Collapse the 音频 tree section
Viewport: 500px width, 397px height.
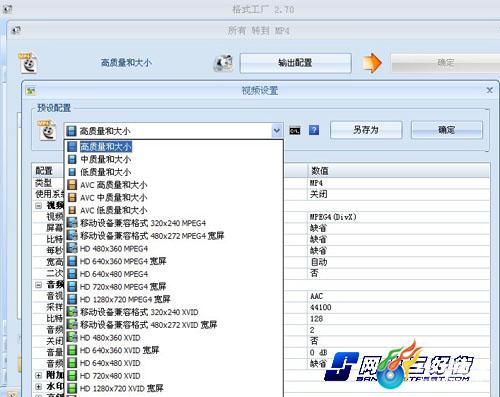point(39,285)
